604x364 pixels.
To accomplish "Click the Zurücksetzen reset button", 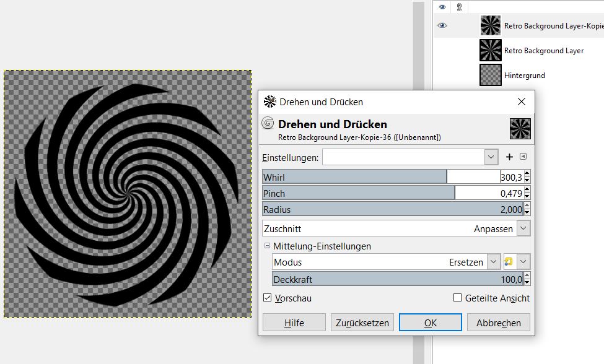I will click(362, 323).
